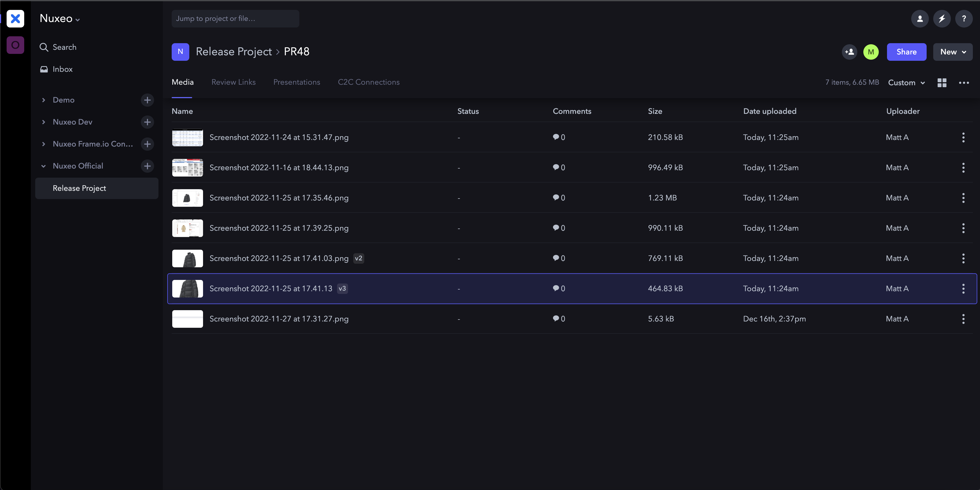Click the 7 items, 6.65 MB summary
The image size is (980, 490).
pyautogui.click(x=852, y=82)
